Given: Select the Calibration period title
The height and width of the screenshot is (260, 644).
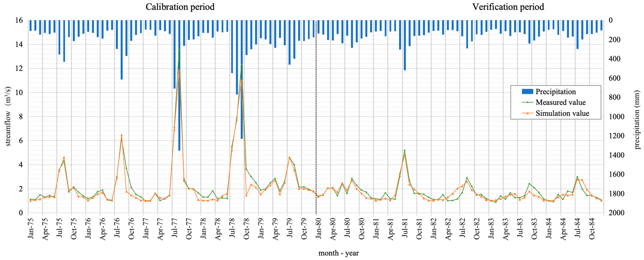Looking at the screenshot, I should click(x=180, y=7).
